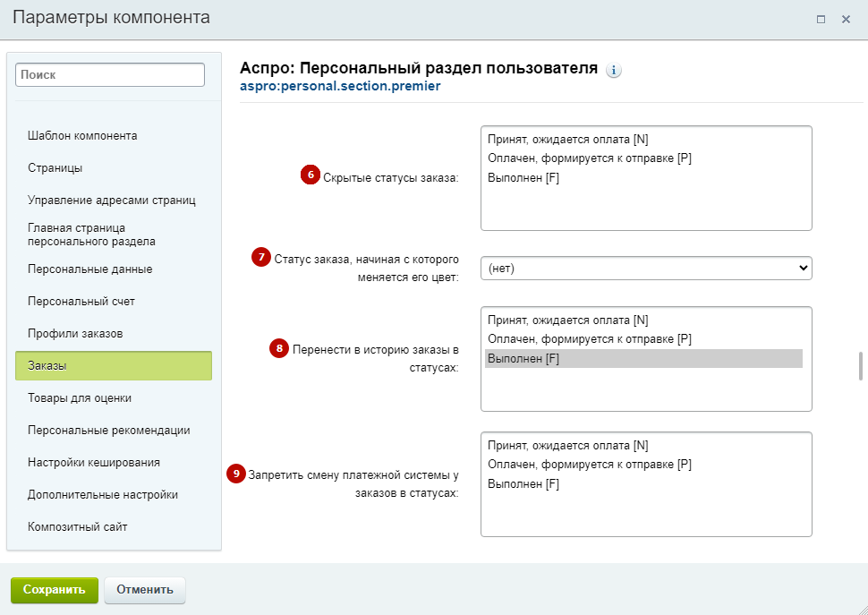Click the Поиск search field

[x=110, y=74]
